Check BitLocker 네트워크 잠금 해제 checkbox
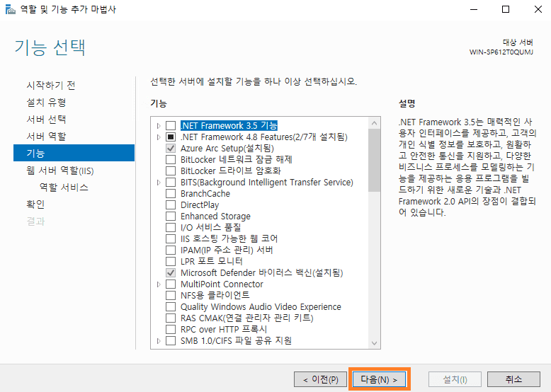 click(x=171, y=160)
